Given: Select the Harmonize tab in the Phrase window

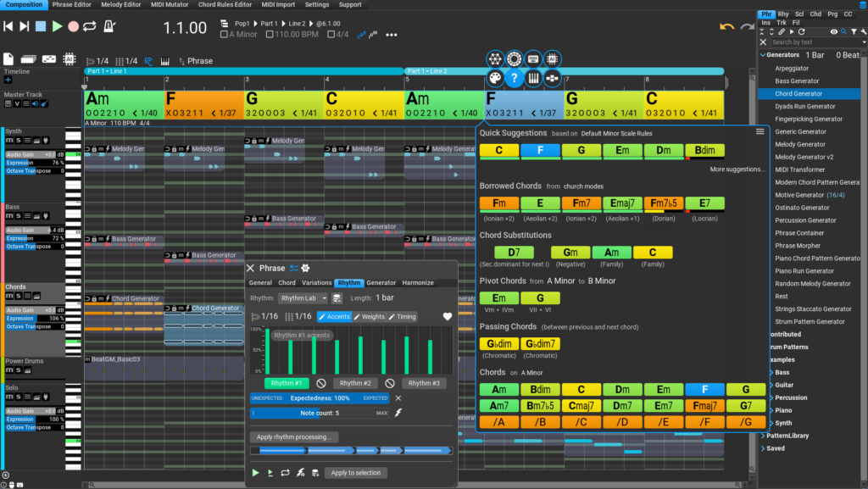Looking at the screenshot, I should 418,282.
